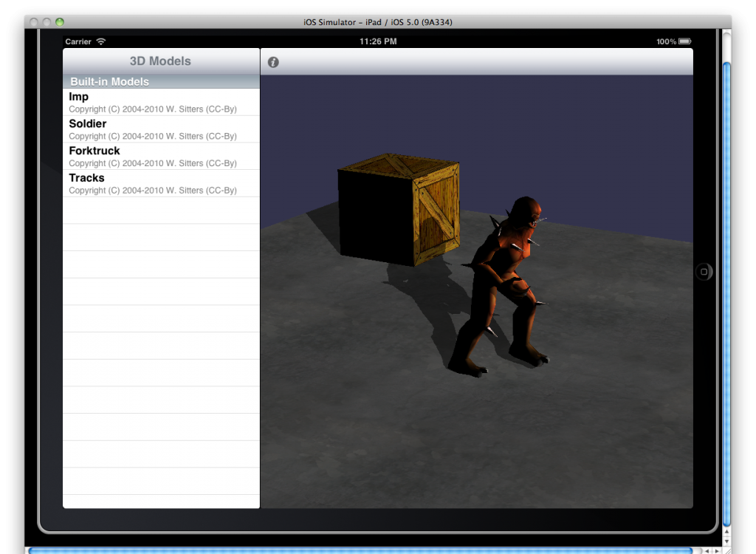This screenshot has width=756, height=554.
Task: Click the green zoom button of simulator window
Action: [x=60, y=22]
